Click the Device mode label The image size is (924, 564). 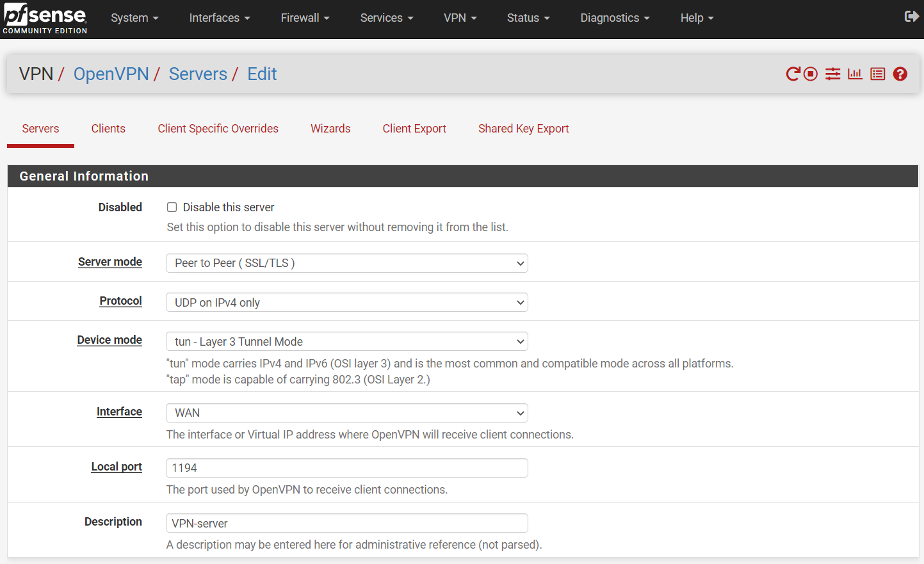(x=109, y=340)
